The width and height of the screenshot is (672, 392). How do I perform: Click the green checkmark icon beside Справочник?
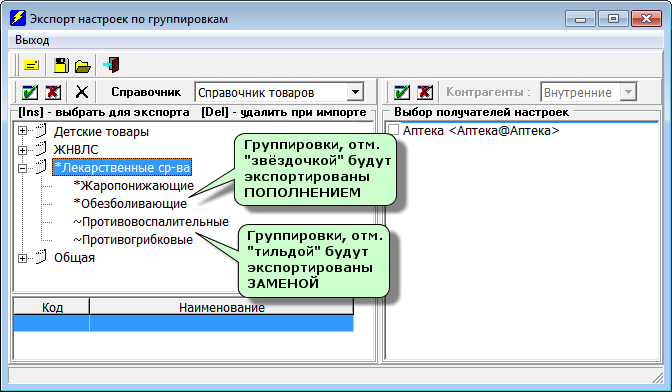30,92
